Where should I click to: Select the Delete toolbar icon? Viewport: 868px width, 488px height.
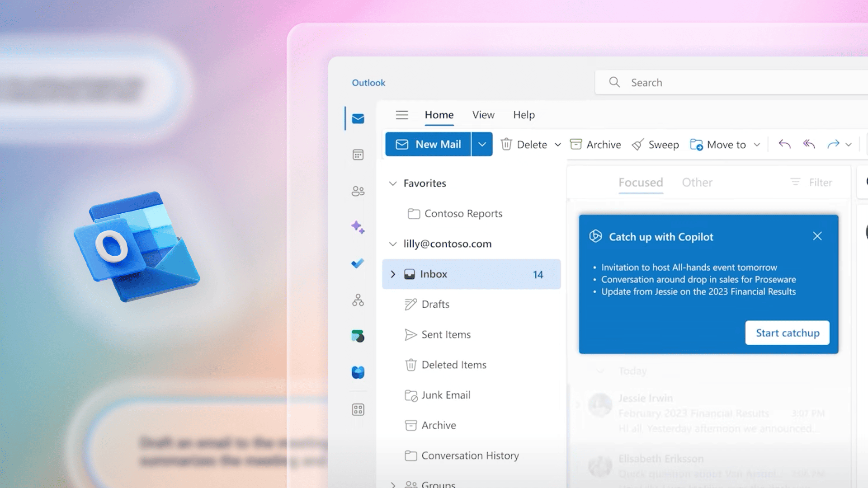click(506, 145)
